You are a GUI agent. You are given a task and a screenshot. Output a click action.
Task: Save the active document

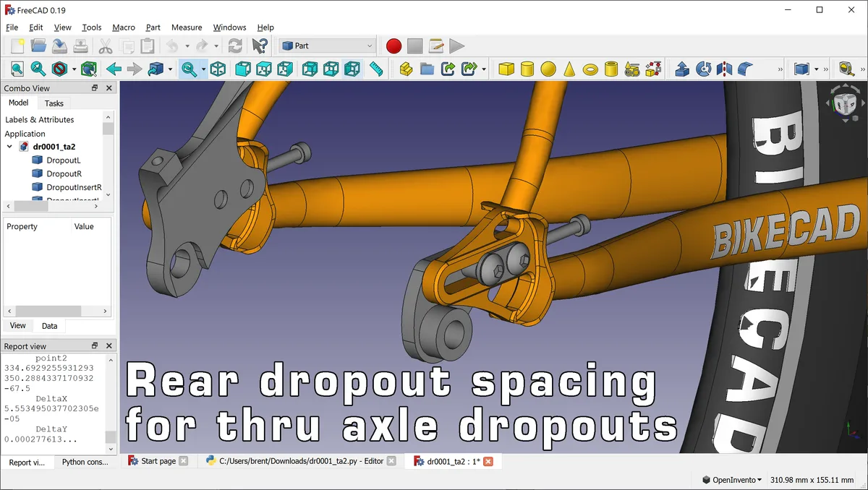[x=59, y=46]
